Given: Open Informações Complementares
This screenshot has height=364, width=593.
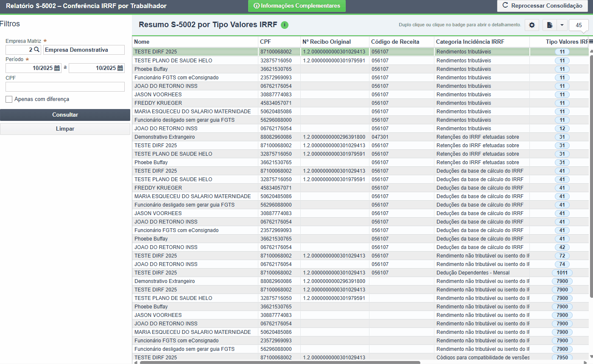Looking at the screenshot, I should [x=297, y=6].
